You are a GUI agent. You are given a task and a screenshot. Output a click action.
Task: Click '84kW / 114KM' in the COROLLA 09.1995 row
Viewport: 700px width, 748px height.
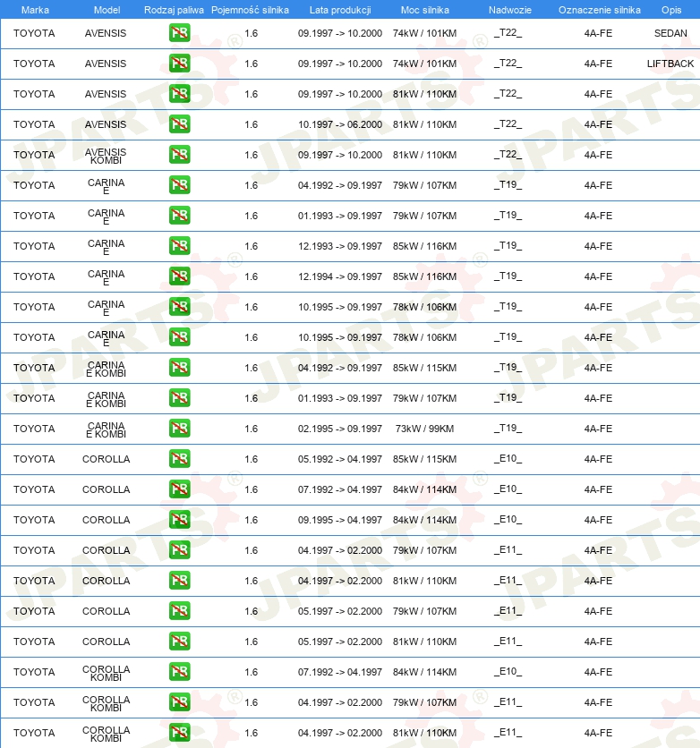tap(424, 520)
